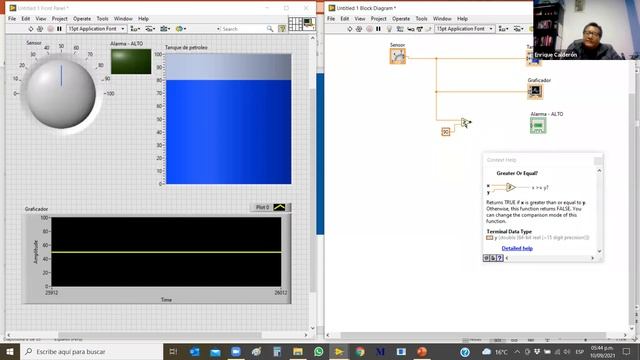Toggle Context Help button in Front Panel toolbar
Image resolution: width=640 pixels, height=360 pixels.
(x=282, y=29)
